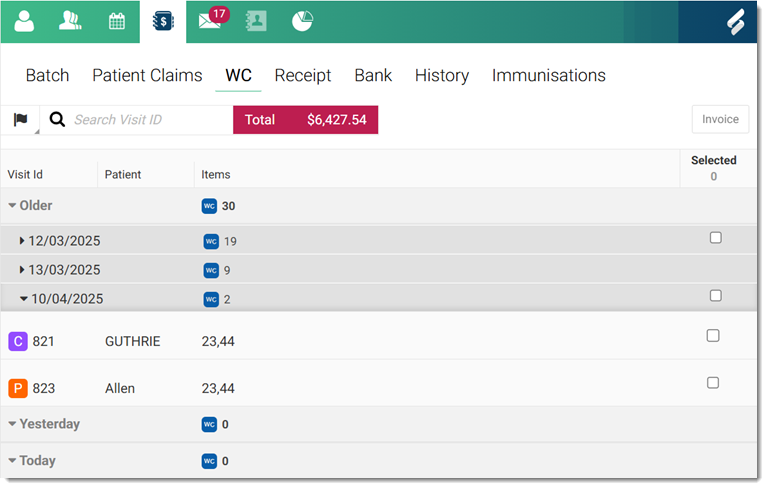This screenshot has height=488, width=767.
Task: Click items 23,44 in GUTHRIE row
Action: click(x=218, y=341)
